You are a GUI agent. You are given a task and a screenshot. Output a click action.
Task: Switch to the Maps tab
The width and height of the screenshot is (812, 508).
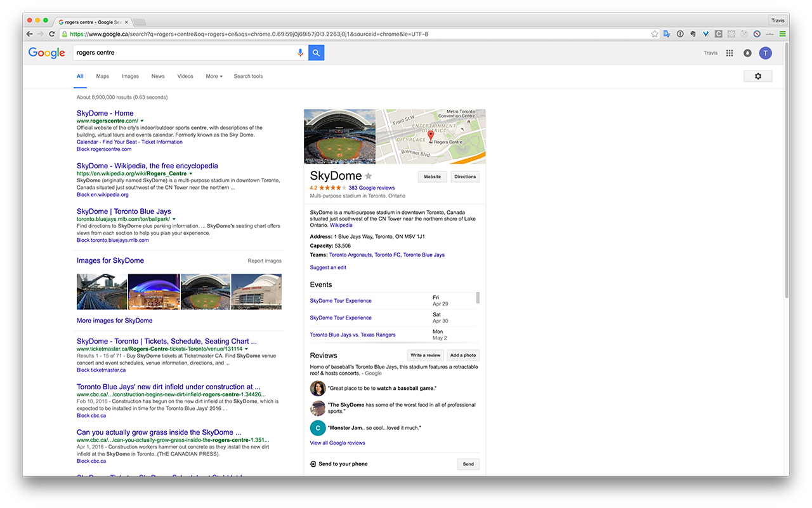point(103,76)
